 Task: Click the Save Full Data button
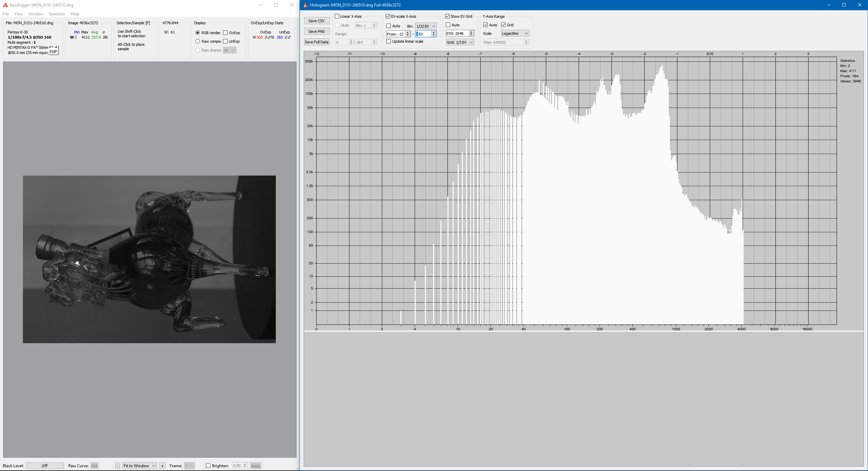click(x=316, y=42)
